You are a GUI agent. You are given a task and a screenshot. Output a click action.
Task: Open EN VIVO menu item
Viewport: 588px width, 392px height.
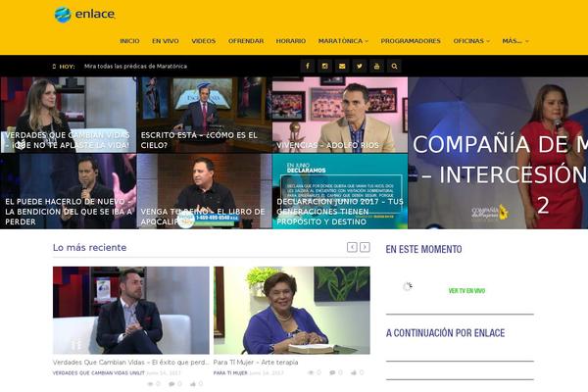pos(166,41)
